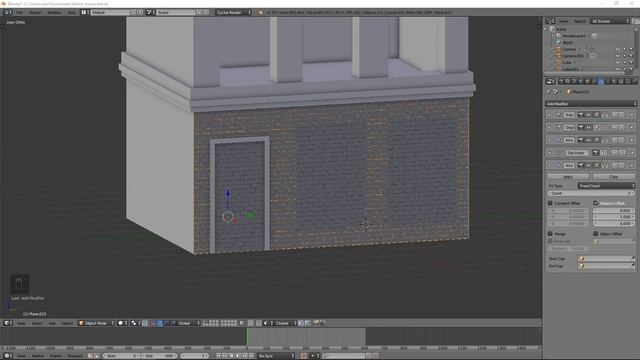
Task: Toggle Cube selectability in outliner
Action: (x=624, y=62)
